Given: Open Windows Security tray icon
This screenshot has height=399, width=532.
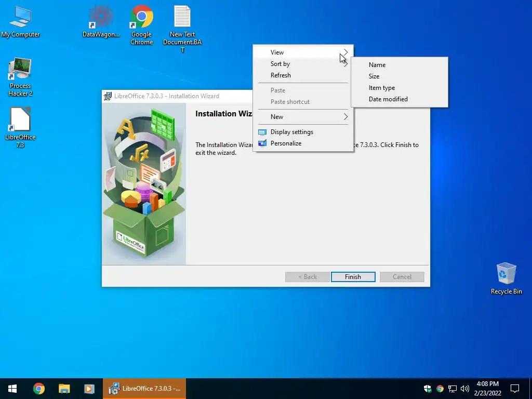Looking at the screenshot, I should tap(428, 389).
